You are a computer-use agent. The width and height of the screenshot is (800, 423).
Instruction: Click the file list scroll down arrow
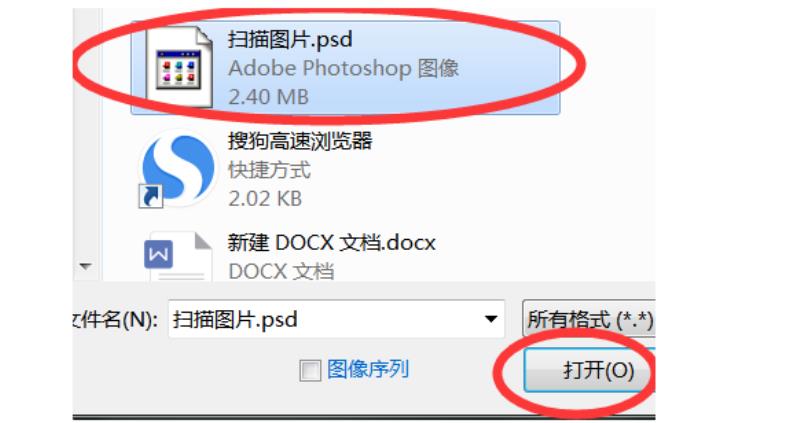86,266
